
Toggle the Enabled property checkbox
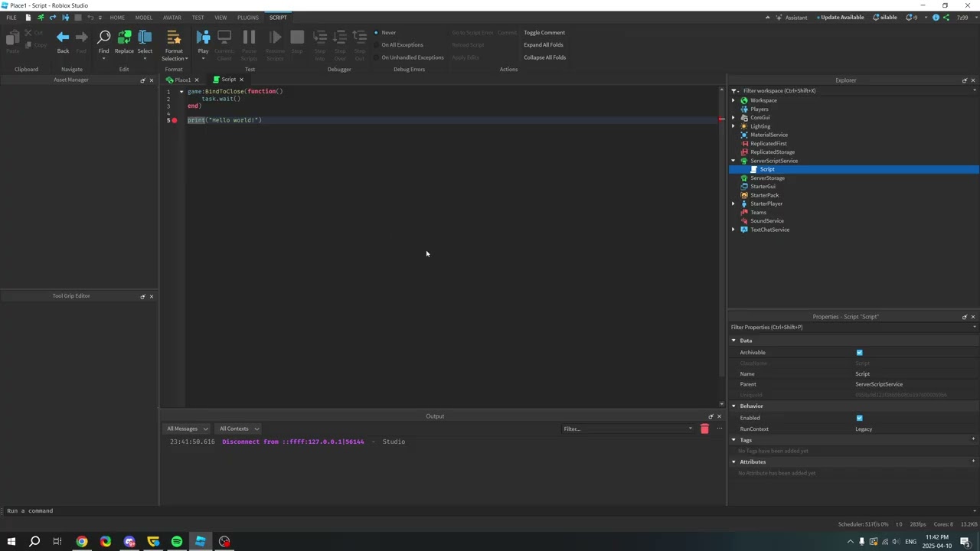(859, 418)
